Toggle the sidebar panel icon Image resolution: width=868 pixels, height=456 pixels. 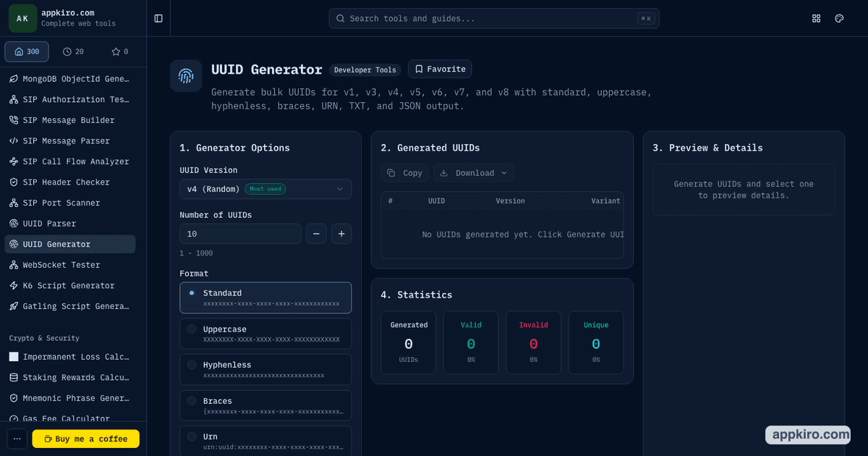coord(158,18)
